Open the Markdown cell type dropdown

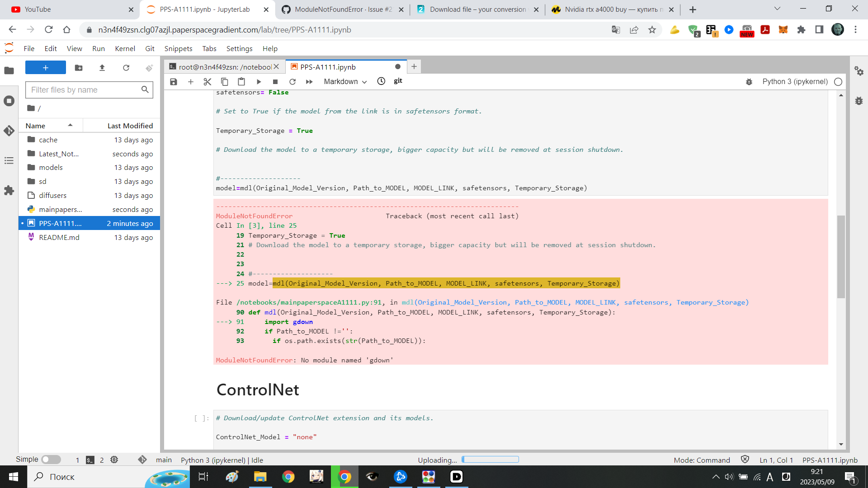(345, 82)
